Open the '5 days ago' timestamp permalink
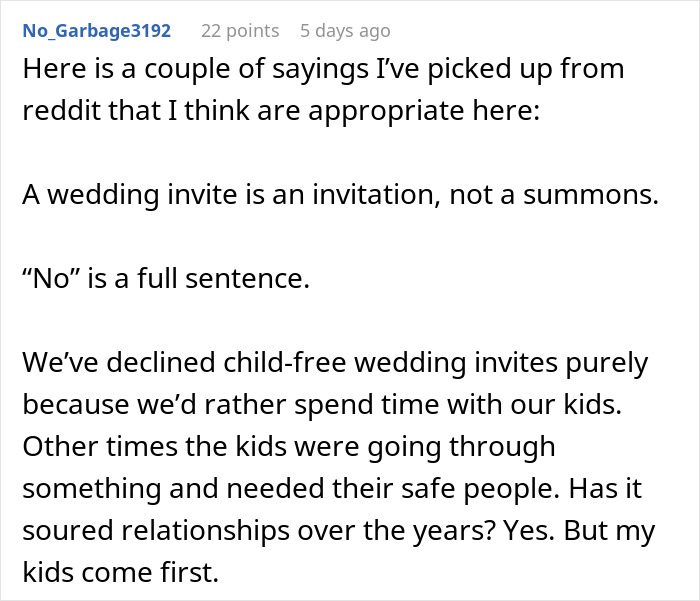This screenshot has width=700, height=601. [345, 31]
